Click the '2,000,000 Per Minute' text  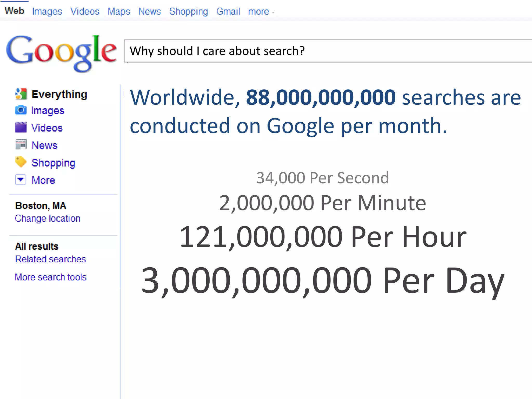(323, 203)
